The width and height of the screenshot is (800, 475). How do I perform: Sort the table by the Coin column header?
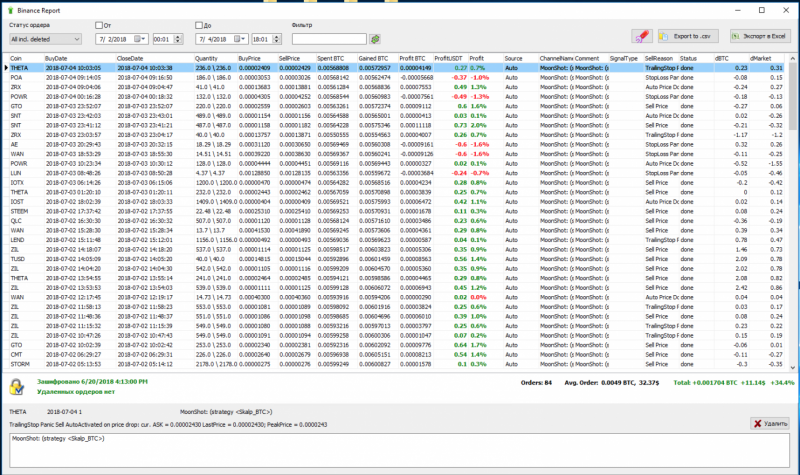24,59
